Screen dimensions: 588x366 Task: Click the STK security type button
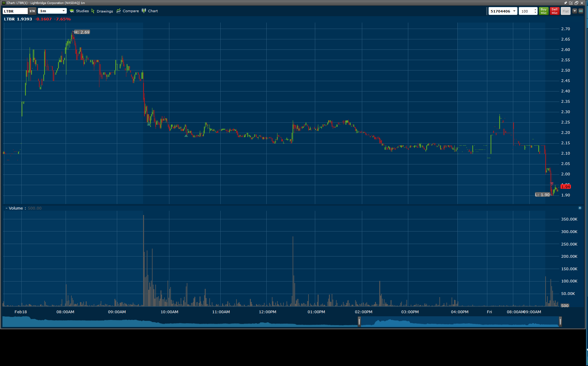pyautogui.click(x=32, y=11)
